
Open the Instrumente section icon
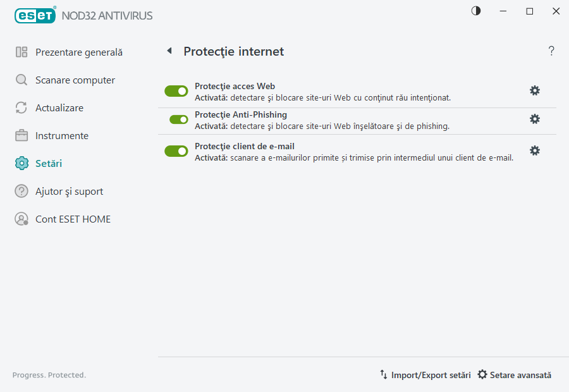[21, 135]
